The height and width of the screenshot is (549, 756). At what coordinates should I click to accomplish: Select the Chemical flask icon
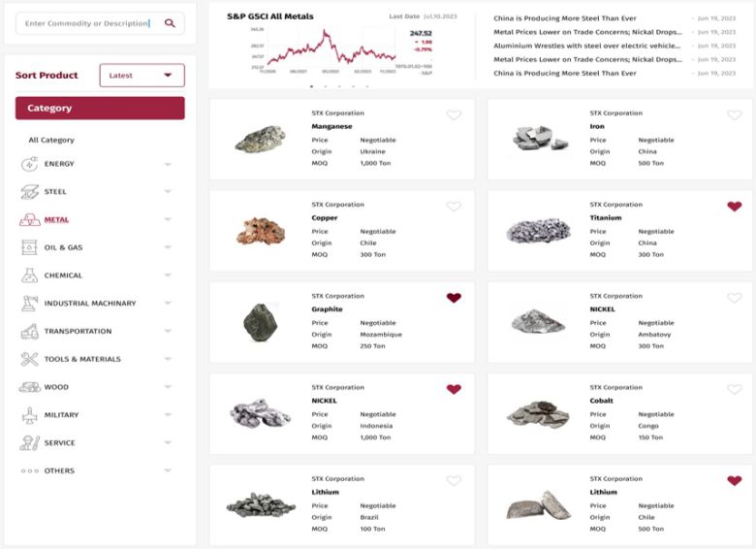(29, 275)
